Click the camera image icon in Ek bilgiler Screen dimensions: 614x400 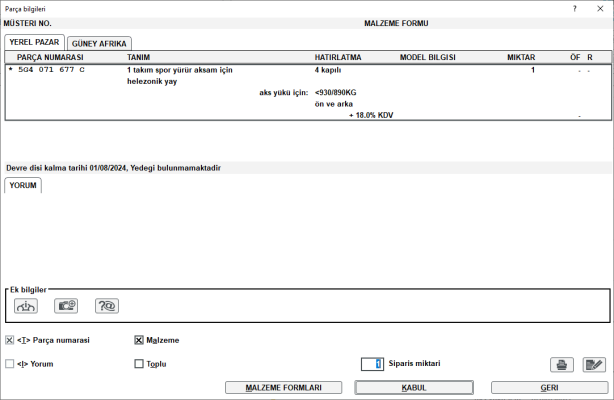point(66,307)
